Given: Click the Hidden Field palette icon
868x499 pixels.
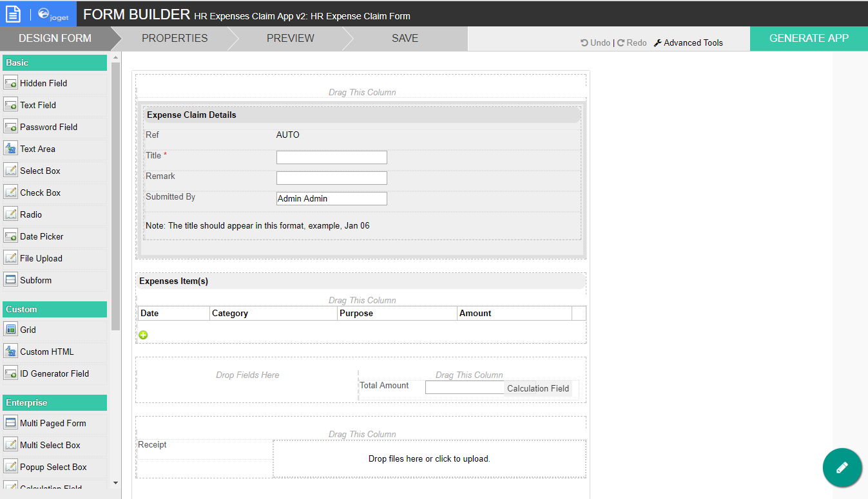Looking at the screenshot, I should point(10,84).
